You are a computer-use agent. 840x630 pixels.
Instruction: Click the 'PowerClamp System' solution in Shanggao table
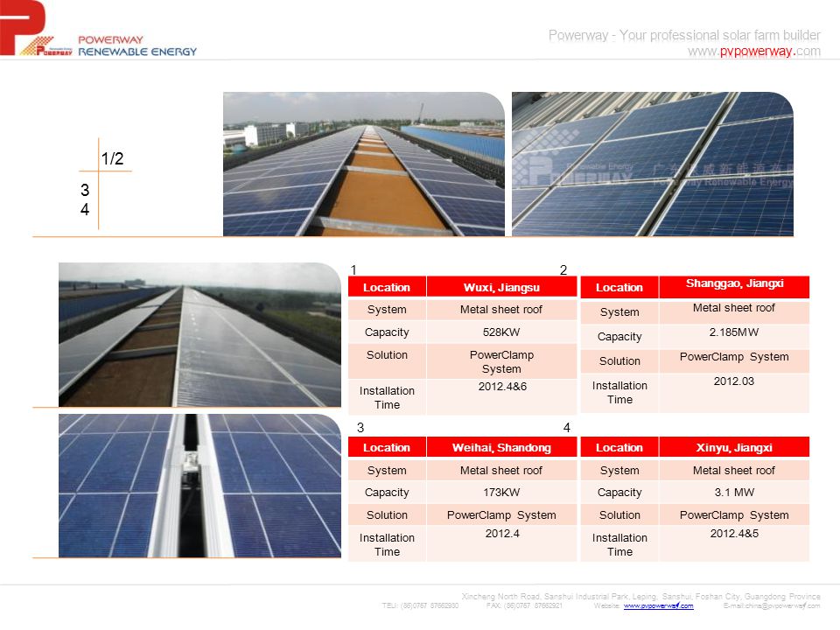coord(734,357)
